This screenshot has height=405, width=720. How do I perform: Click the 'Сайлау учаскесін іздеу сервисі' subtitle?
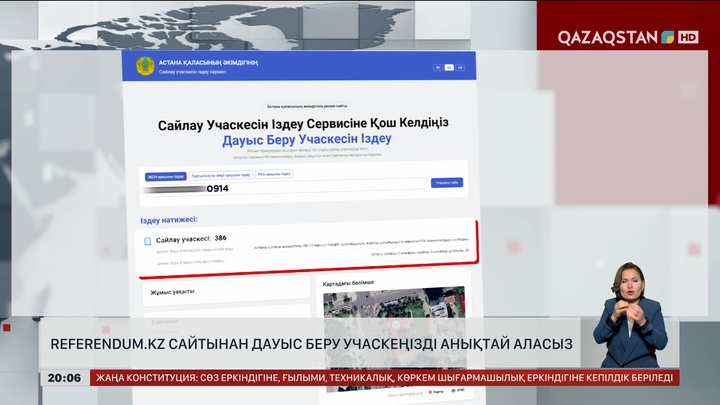192,72
